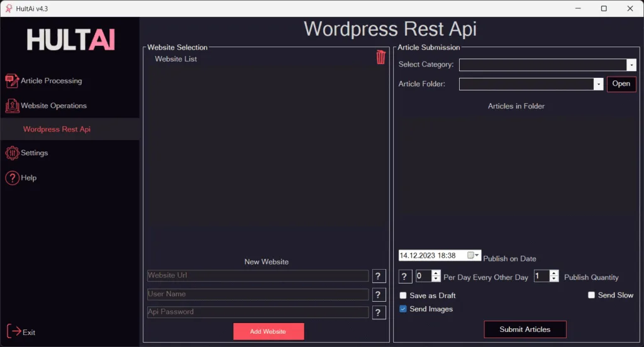
Task: Increase the Per Day value
Action: point(436,273)
